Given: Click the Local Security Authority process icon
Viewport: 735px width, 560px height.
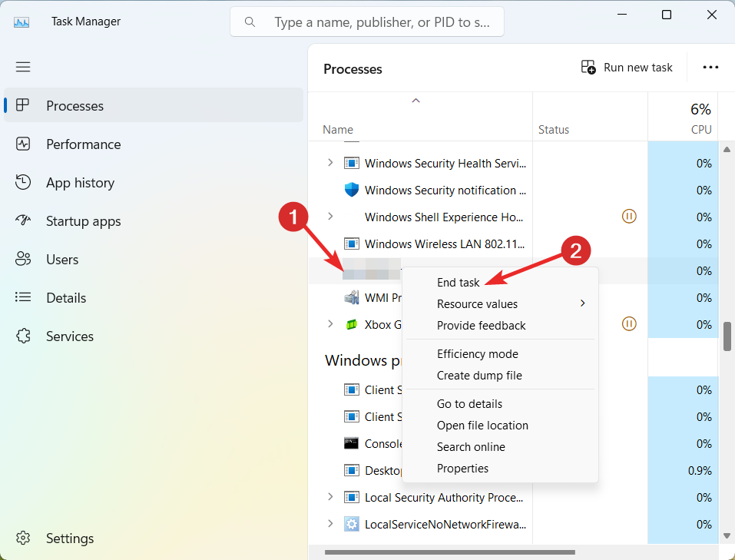Looking at the screenshot, I should [x=352, y=497].
